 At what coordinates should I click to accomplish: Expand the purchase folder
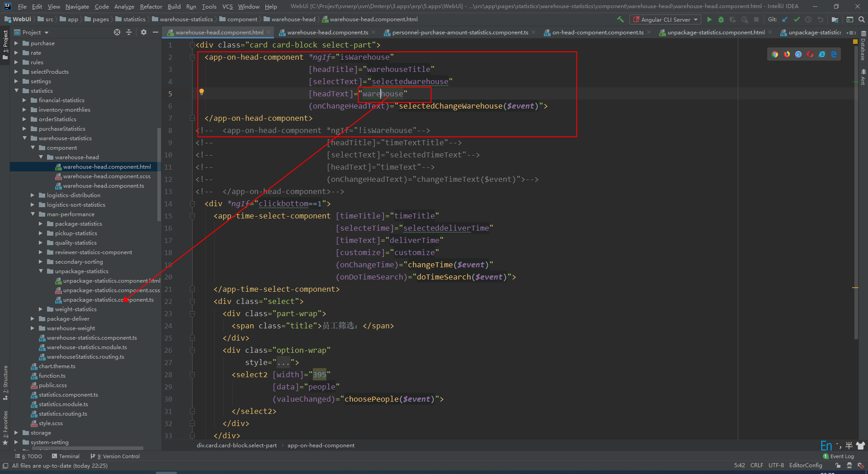click(16, 43)
